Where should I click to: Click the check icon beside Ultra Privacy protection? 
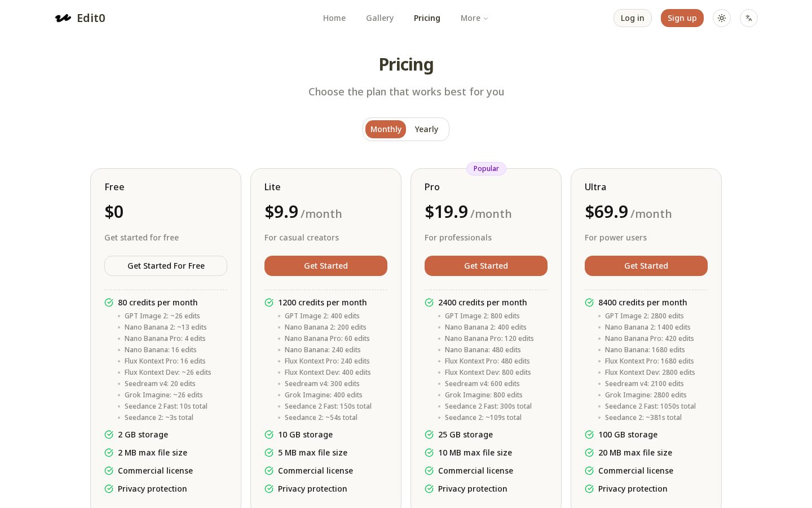point(589,489)
